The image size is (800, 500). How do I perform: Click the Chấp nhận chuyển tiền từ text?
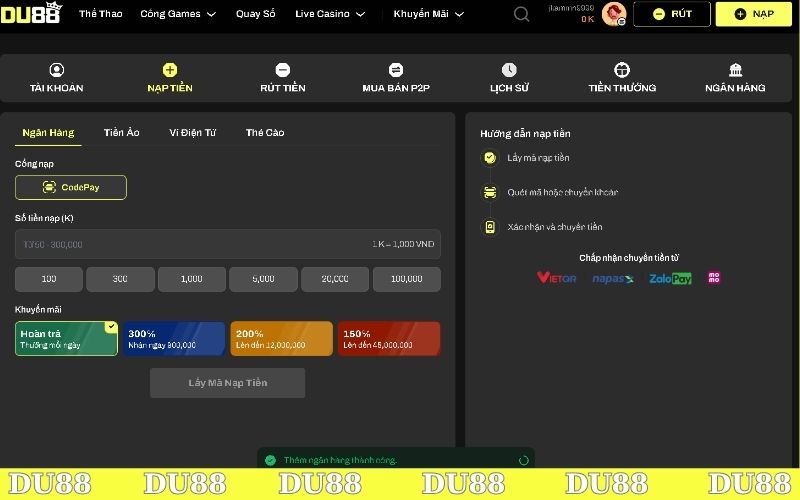[629, 258]
